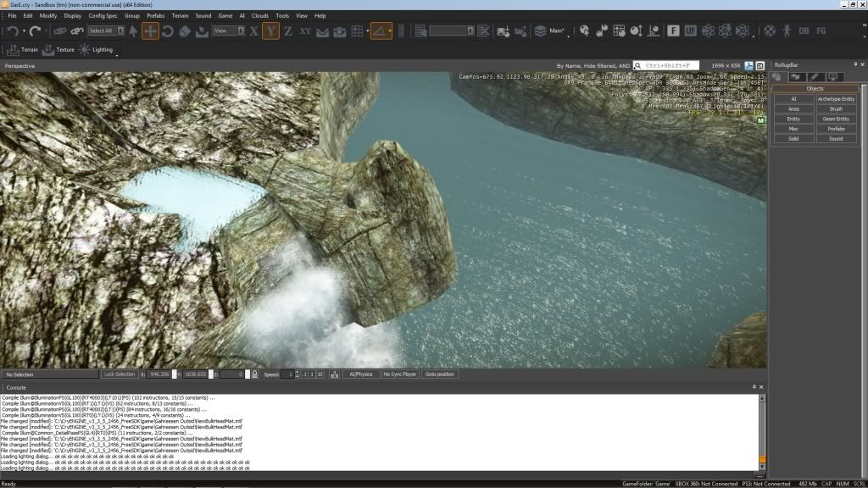Click the AI object category button
This screenshot has width=868, height=488.
tap(793, 99)
